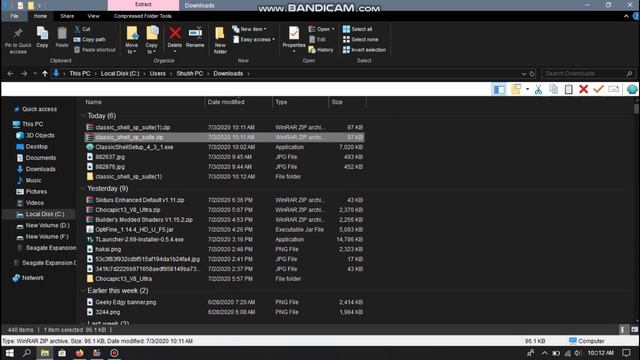Click Local Disk (C:) in address path
The image size is (640, 360).
(120, 74)
